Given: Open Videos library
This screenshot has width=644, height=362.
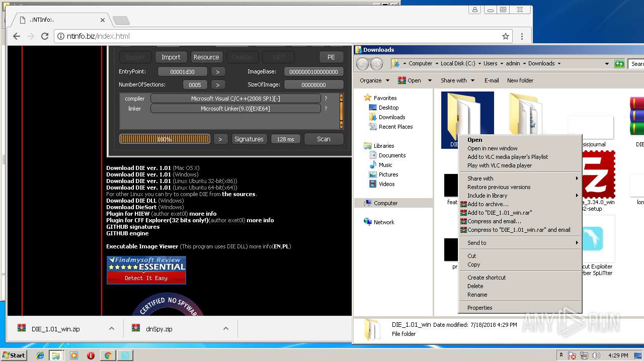Looking at the screenshot, I should pos(386,184).
